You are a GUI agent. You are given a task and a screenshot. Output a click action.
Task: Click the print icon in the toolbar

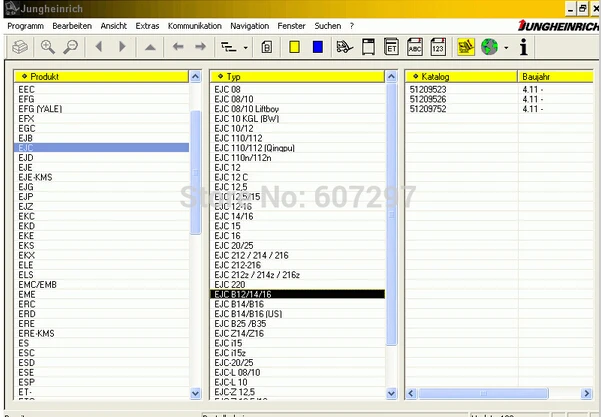[20, 47]
